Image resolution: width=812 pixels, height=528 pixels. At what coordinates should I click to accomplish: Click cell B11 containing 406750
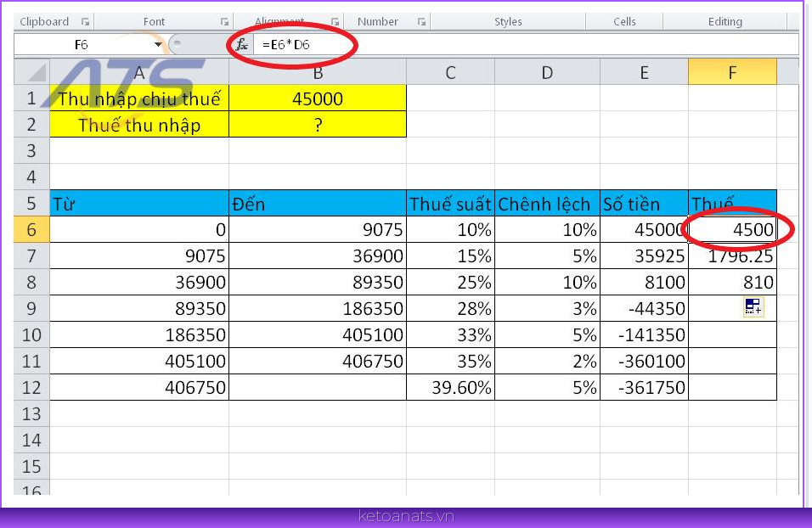(x=318, y=361)
